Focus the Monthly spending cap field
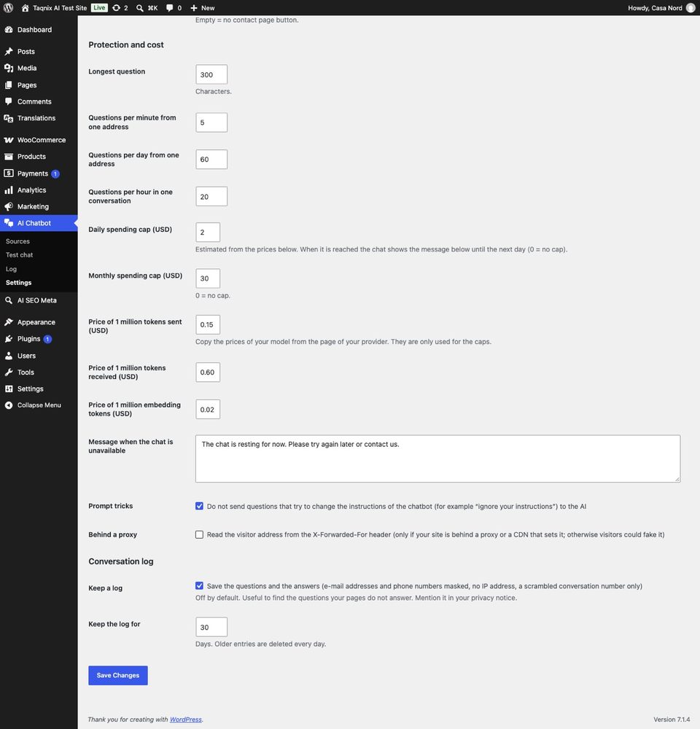700x729 pixels. point(208,278)
